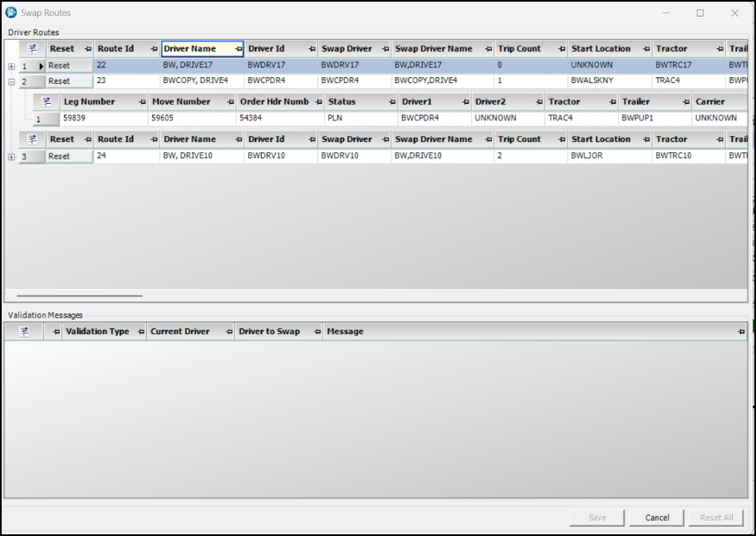Click pin icon left of Validation Type header
This screenshot has height=536, width=756.
56,332
